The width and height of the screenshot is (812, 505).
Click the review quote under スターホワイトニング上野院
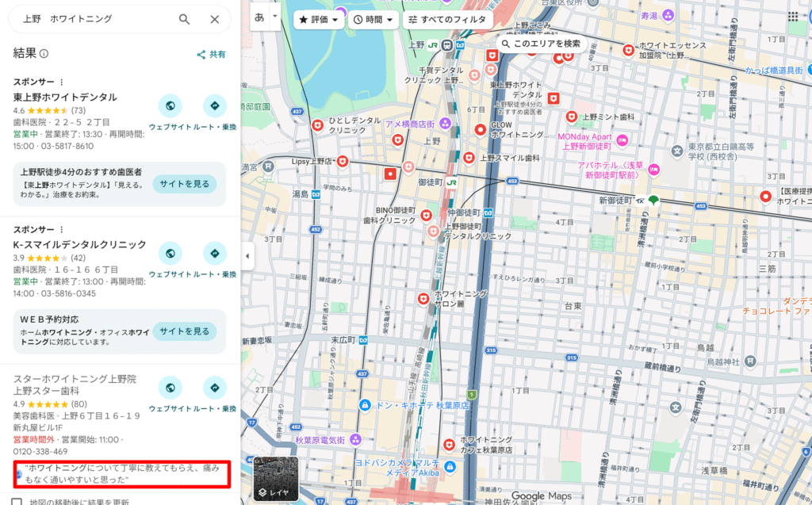tap(122, 473)
